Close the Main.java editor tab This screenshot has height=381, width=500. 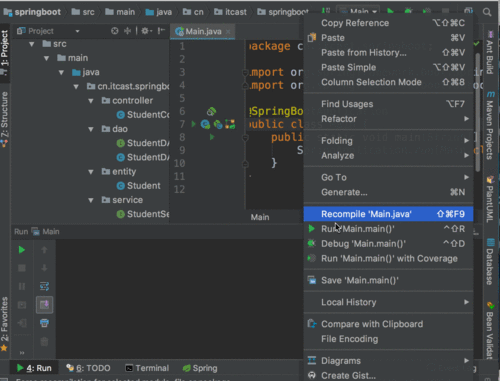click(x=228, y=32)
